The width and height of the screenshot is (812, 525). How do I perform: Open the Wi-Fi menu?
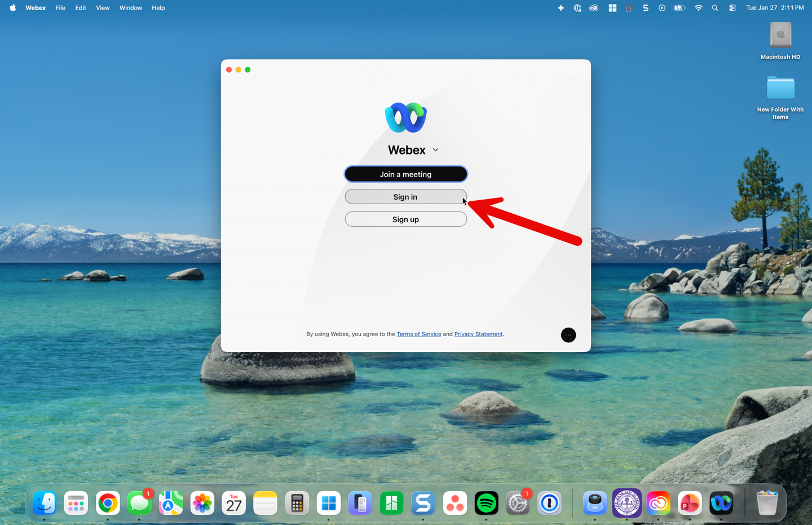click(699, 8)
